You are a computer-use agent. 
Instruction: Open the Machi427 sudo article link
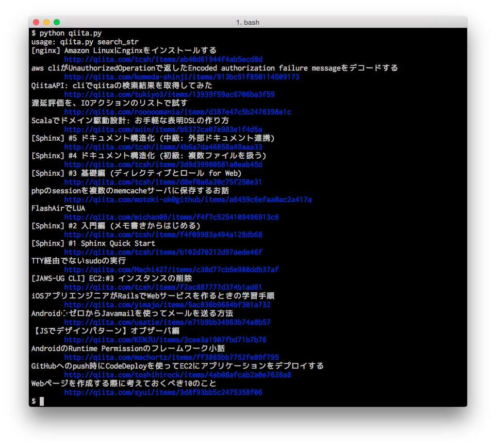[x=172, y=270]
